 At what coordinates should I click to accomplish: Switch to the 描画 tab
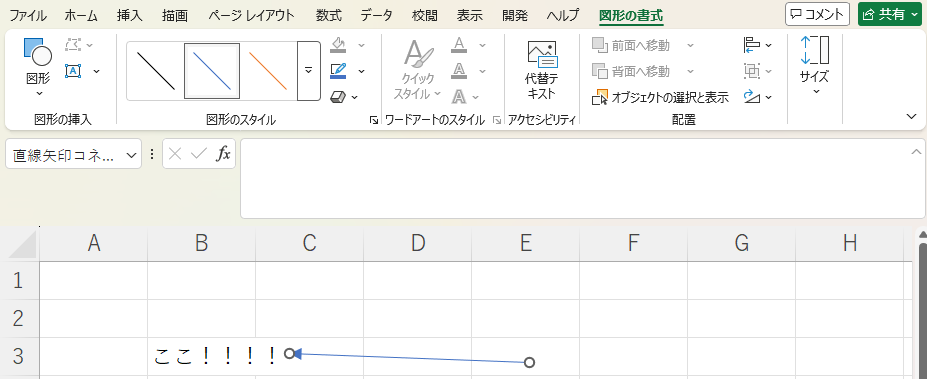coord(175,15)
